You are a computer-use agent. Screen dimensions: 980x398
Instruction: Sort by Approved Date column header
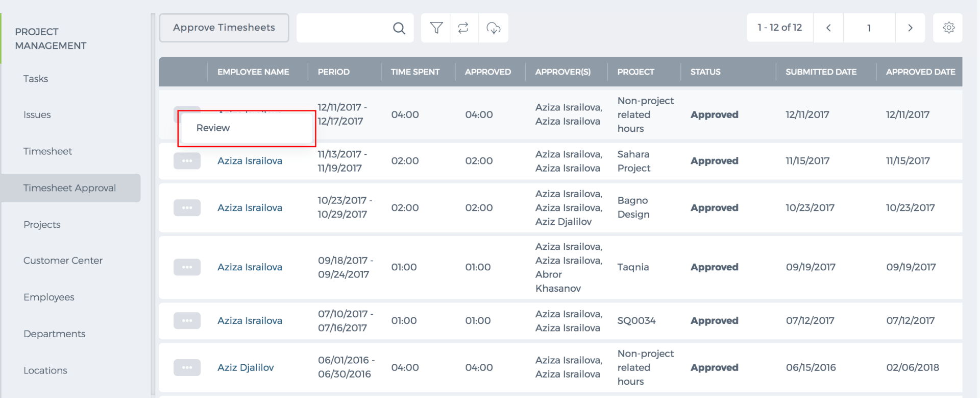(920, 72)
